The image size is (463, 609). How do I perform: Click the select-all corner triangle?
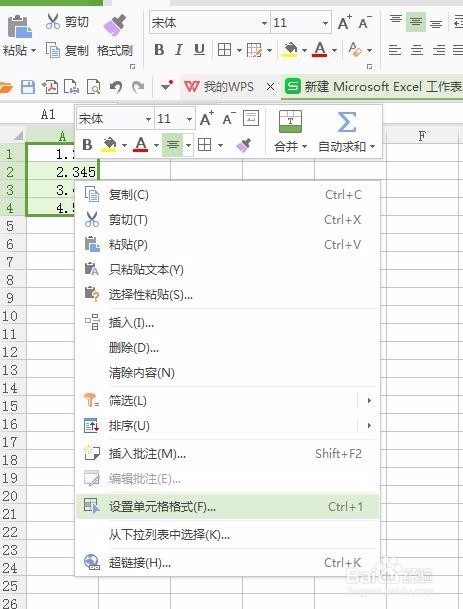tap(18, 136)
